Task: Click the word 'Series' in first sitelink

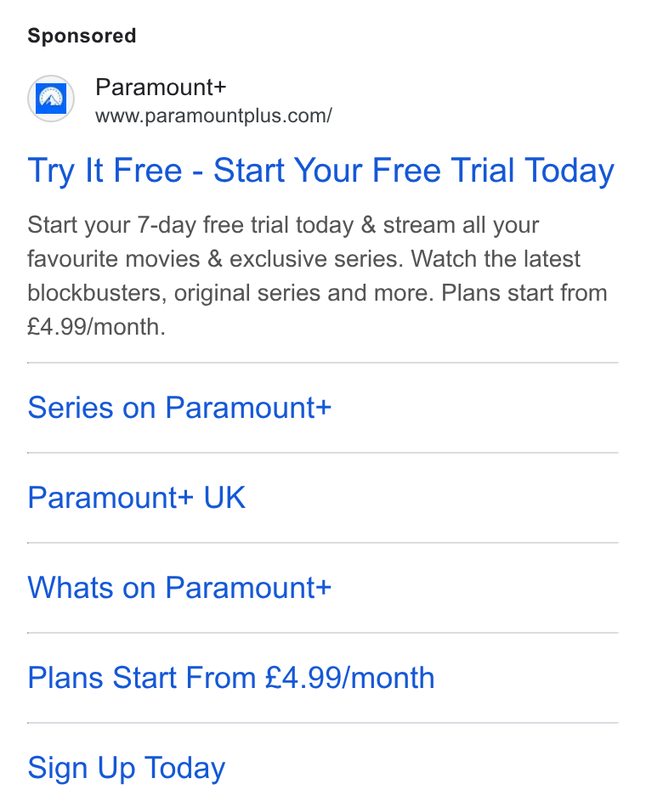Action: click(71, 408)
